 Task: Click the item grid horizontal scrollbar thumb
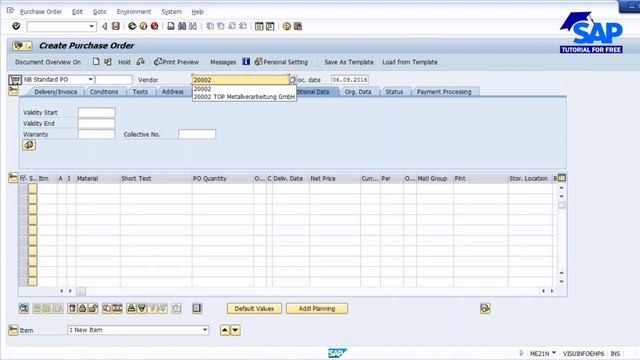point(81,291)
